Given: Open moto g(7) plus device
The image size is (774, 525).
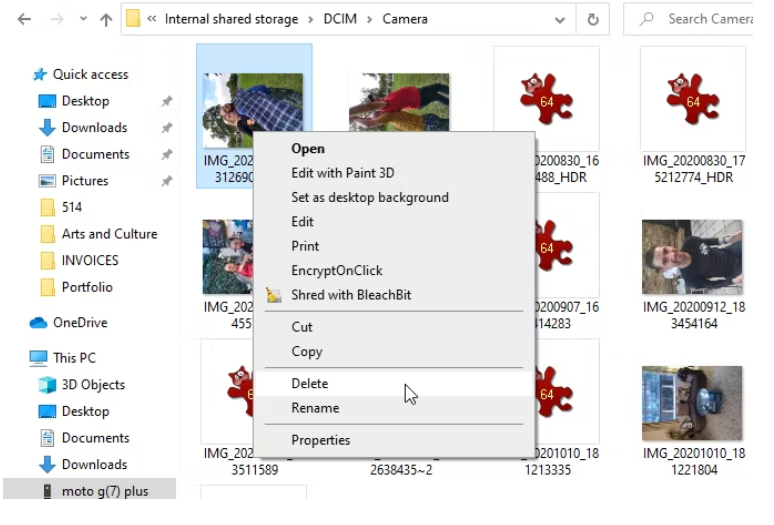Looking at the screenshot, I should (x=104, y=492).
